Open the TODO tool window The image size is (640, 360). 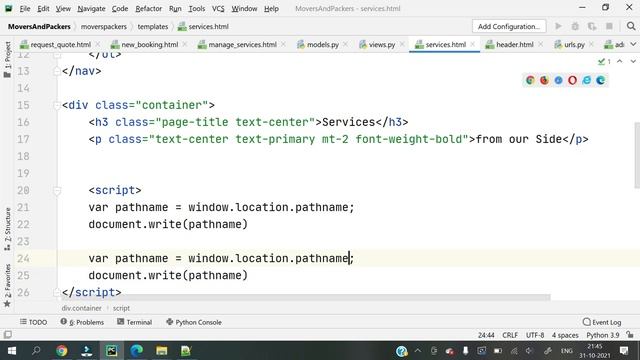click(33, 322)
